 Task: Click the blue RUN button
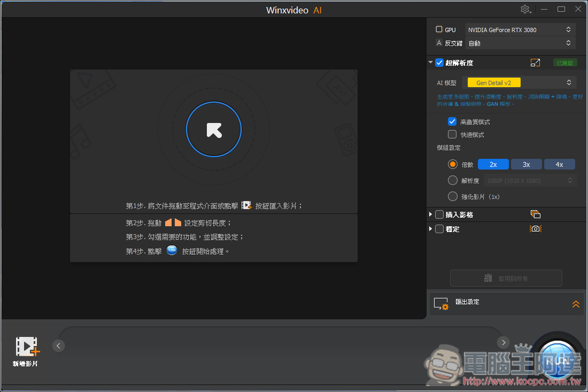click(557, 360)
